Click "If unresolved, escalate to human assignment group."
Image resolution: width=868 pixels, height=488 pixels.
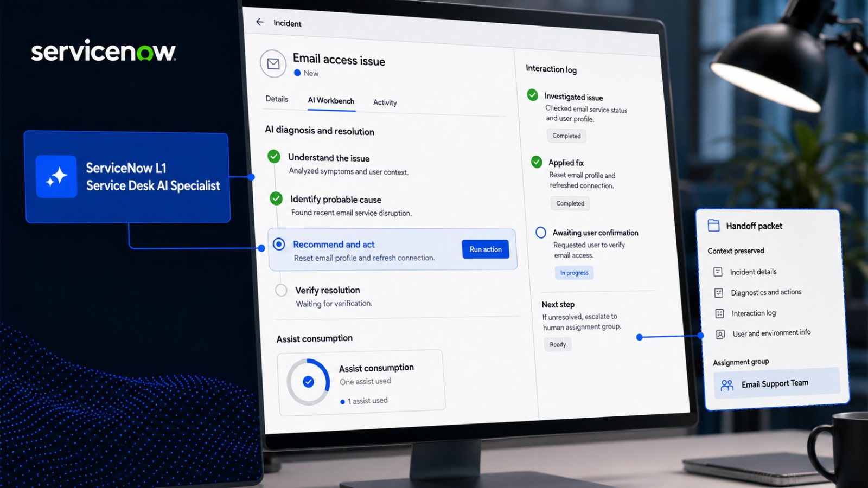tap(582, 322)
